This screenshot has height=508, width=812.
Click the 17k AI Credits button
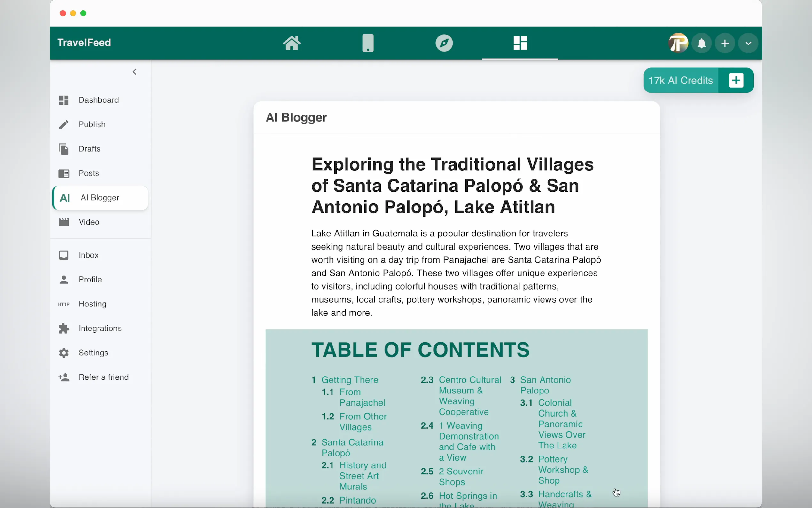point(681,80)
